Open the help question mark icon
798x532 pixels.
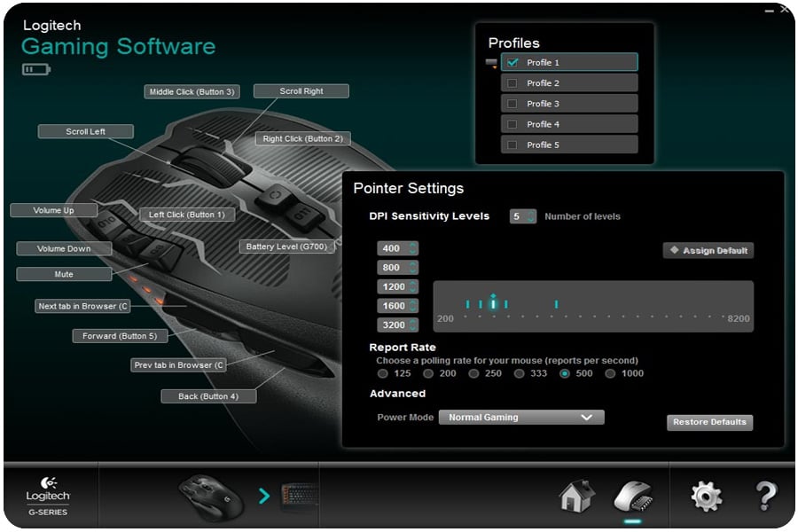click(766, 496)
